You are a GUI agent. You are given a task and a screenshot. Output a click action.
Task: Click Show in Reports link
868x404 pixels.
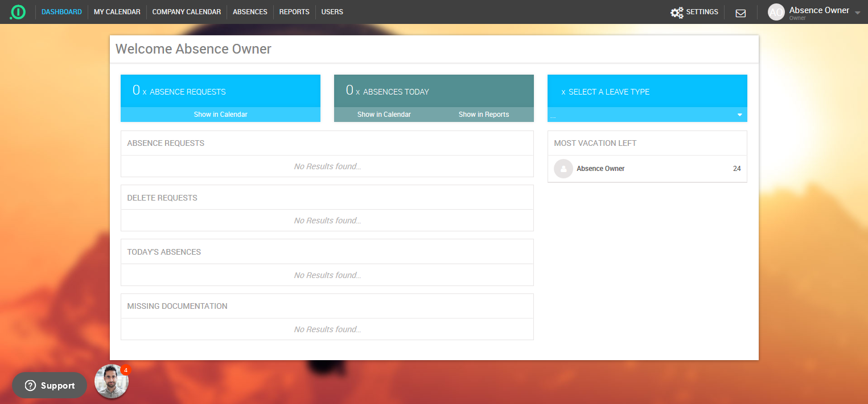pyautogui.click(x=483, y=115)
